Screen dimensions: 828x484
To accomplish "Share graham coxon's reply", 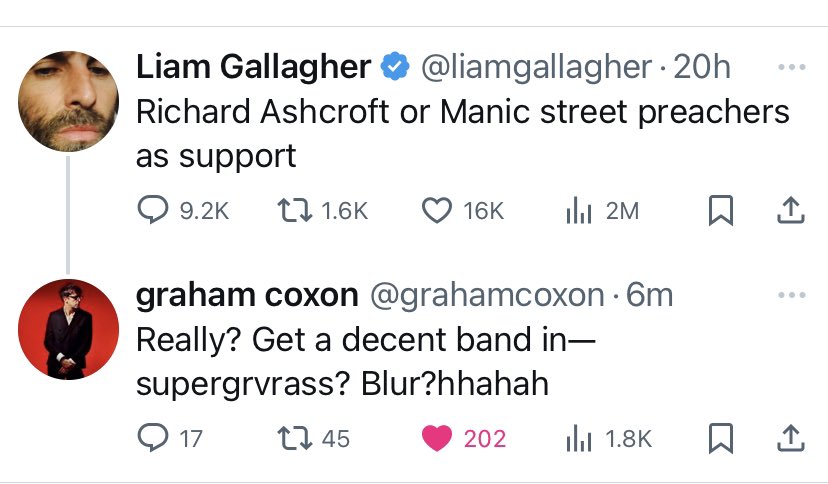I will (x=790, y=438).
